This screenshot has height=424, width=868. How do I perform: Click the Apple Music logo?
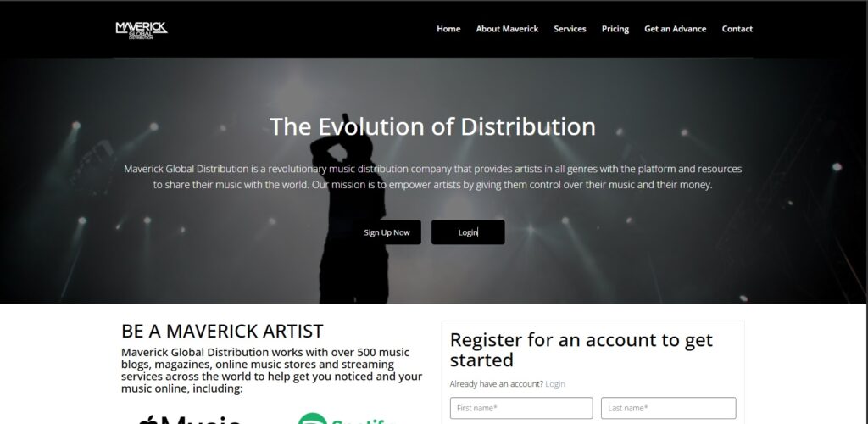[x=189, y=419]
